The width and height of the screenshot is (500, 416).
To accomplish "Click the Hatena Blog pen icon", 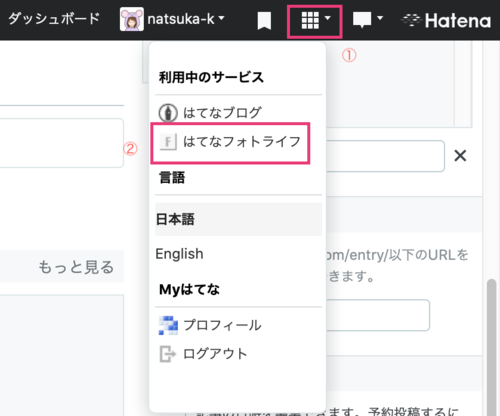I will (168, 113).
